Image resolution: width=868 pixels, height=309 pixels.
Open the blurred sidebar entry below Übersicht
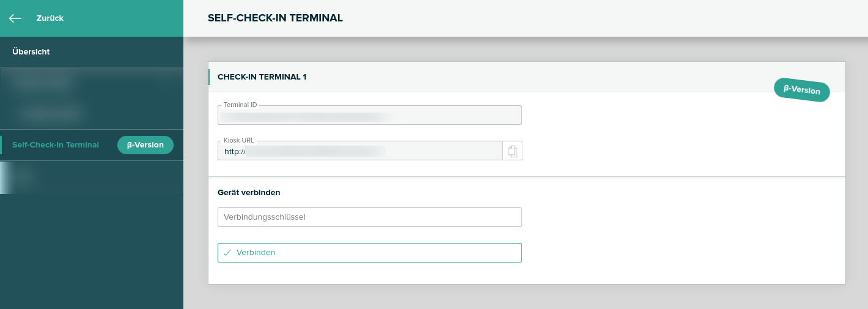(x=43, y=82)
